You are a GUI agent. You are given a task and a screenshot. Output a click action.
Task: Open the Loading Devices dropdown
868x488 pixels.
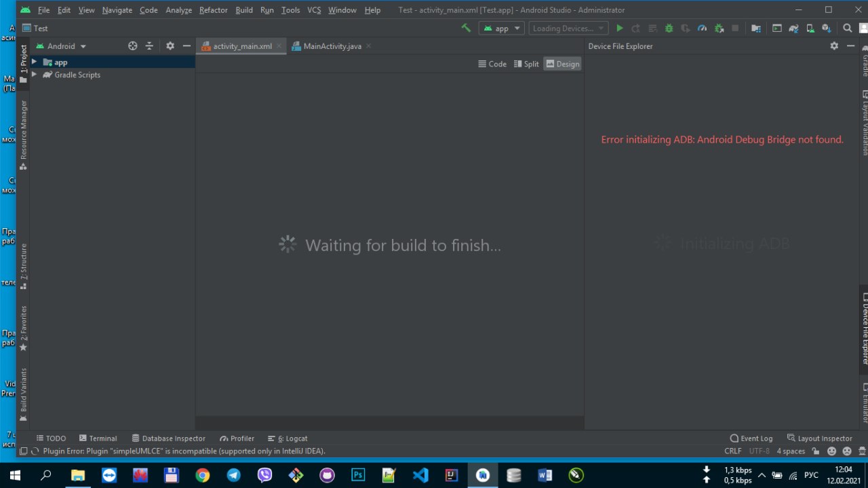(x=568, y=29)
